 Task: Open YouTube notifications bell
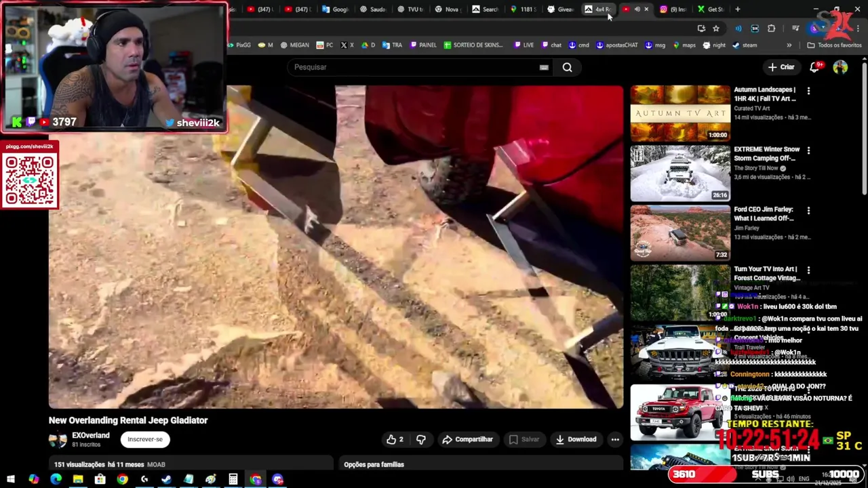[x=815, y=67]
